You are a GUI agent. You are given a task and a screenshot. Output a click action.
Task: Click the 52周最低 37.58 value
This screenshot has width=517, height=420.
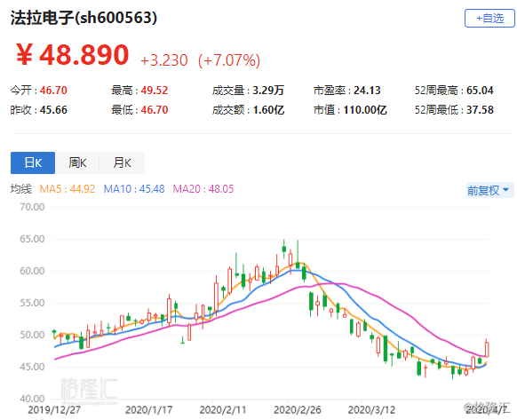[454, 110]
